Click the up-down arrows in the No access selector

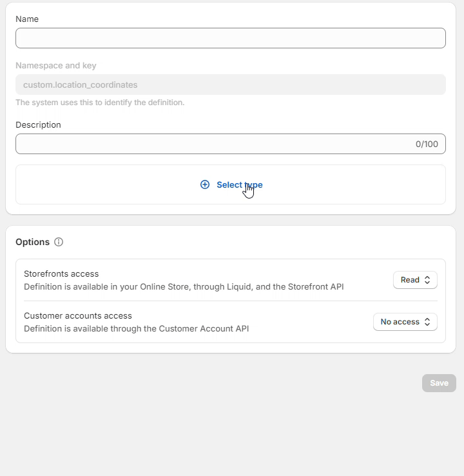point(427,322)
